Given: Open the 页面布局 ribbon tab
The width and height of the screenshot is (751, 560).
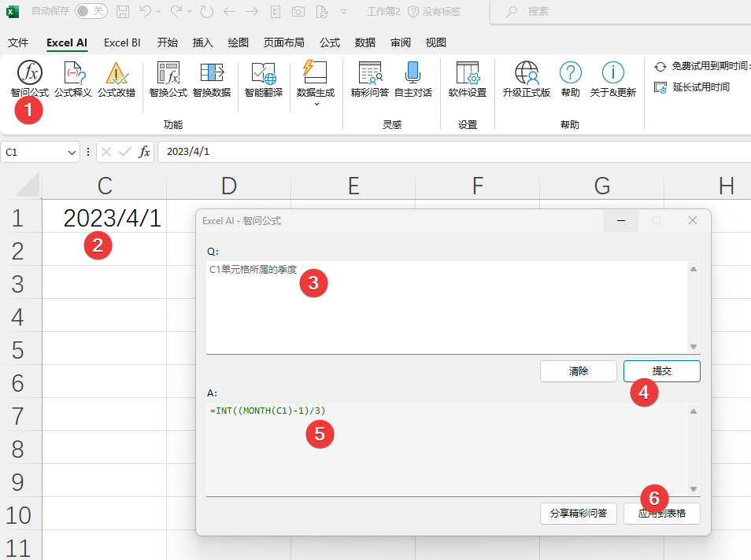Looking at the screenshot, I should (x=283, y=42).
